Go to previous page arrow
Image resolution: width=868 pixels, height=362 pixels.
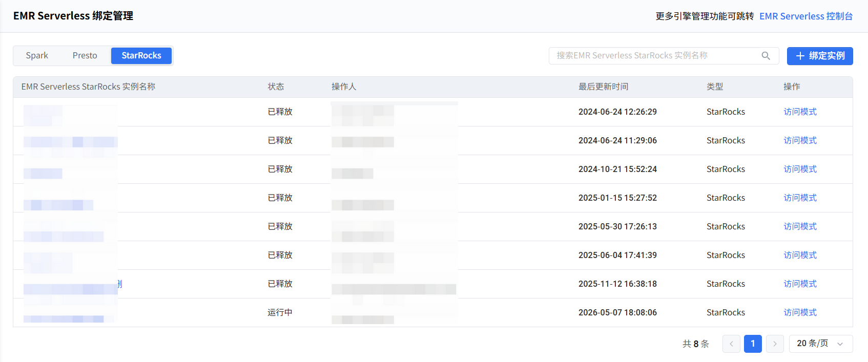pyautogui.click(x=731, y=344)
